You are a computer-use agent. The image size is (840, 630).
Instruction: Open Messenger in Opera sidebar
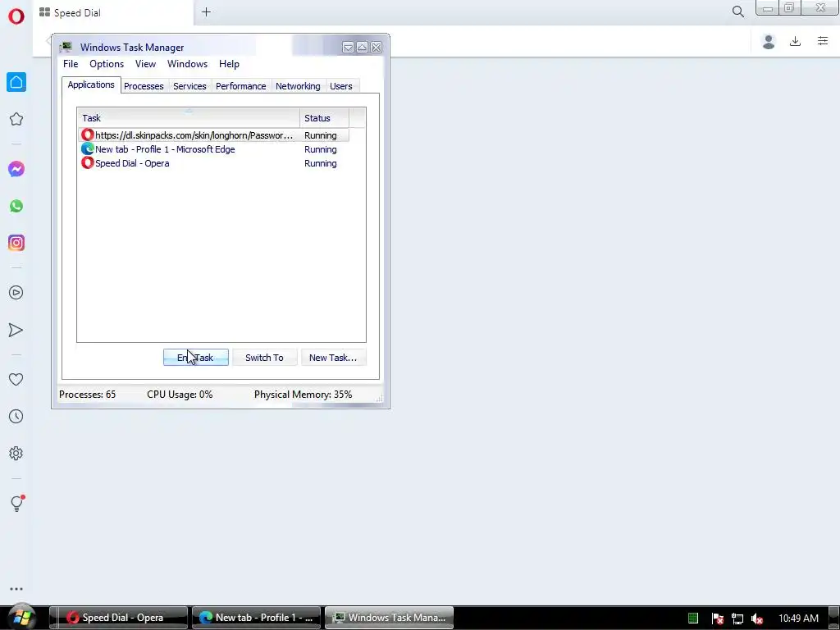point(16,169)
